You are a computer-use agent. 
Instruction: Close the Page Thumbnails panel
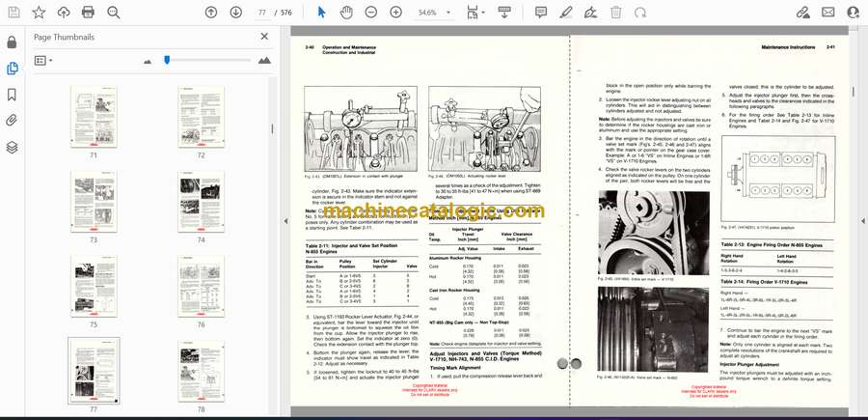tap(265, 37)
